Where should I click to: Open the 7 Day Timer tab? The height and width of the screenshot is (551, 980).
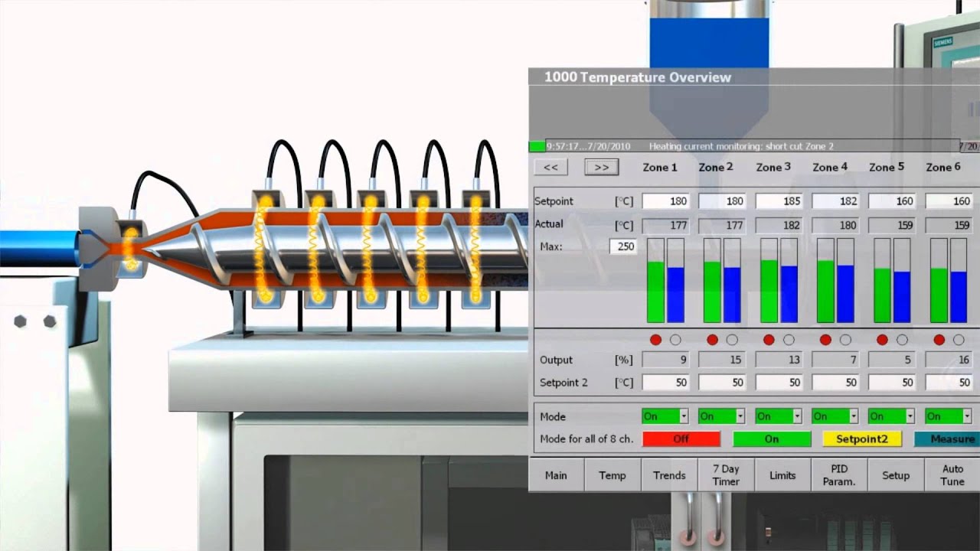coord(726,475)
